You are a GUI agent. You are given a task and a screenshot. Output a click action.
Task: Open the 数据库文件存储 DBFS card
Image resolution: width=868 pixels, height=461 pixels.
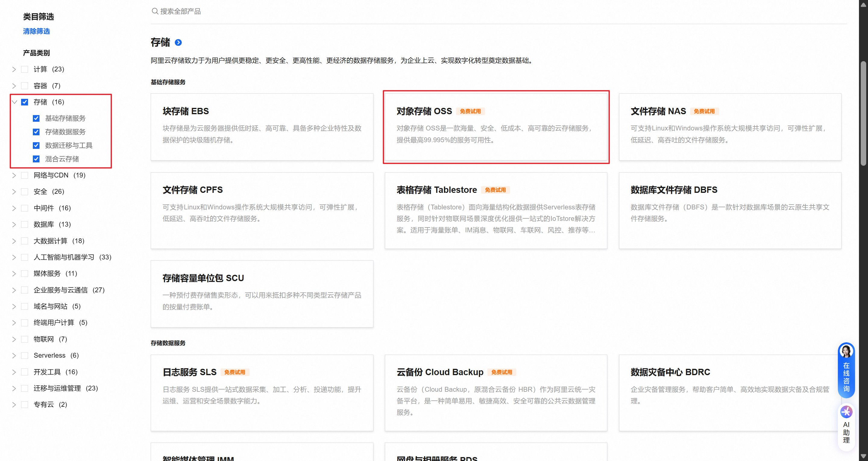730,211
